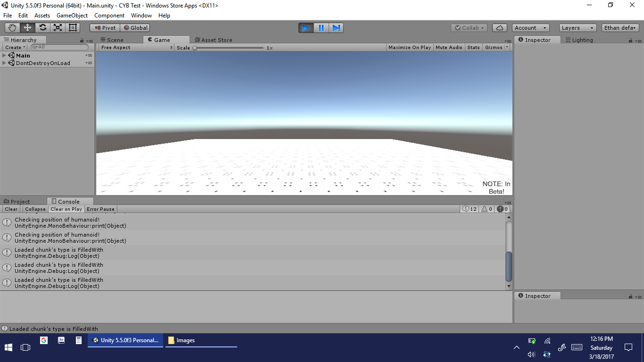Select the Scale tool
644x362 pixels.
click(x=58, y=28)
